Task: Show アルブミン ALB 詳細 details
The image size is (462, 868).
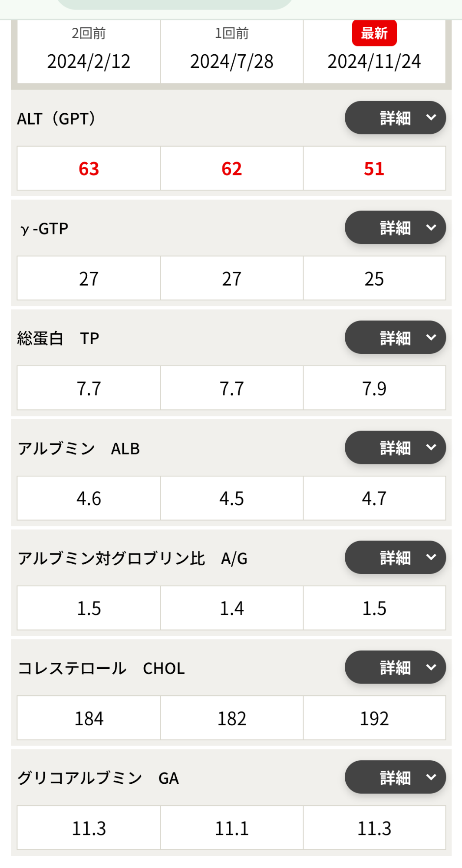Action: [395, 447]
